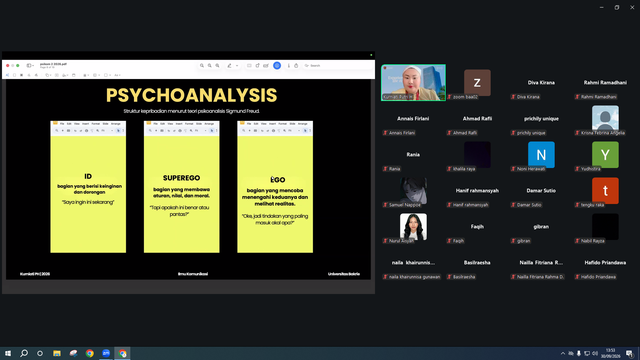Toggle sidebar icon in shared PDF viewer
The width and height of the screenshot is (640, 360).
[29, 65]
